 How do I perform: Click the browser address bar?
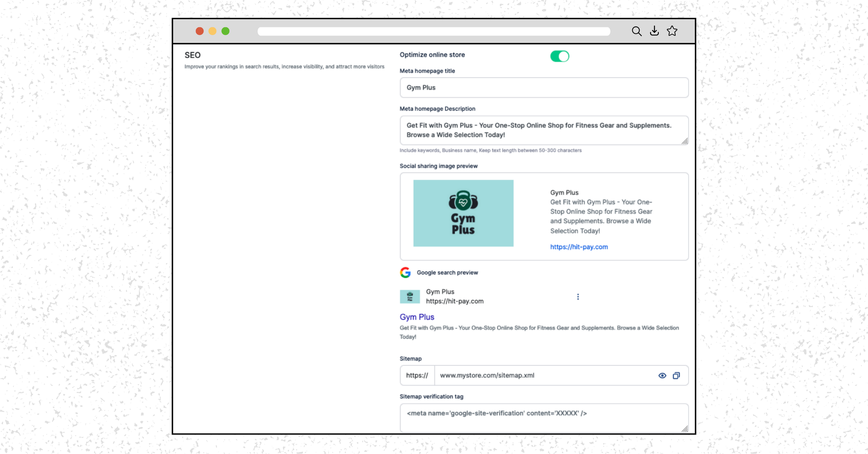[x=434, y=31]
